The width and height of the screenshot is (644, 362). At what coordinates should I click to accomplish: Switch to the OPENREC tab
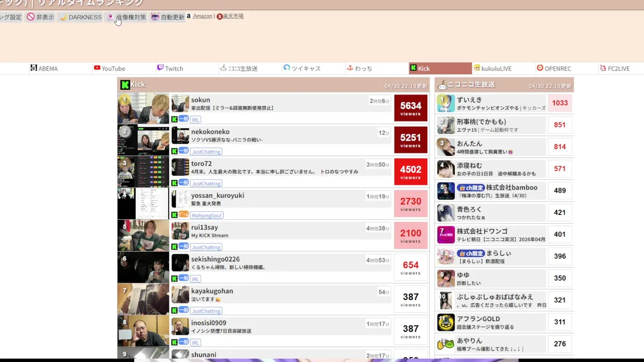point(554,68)
